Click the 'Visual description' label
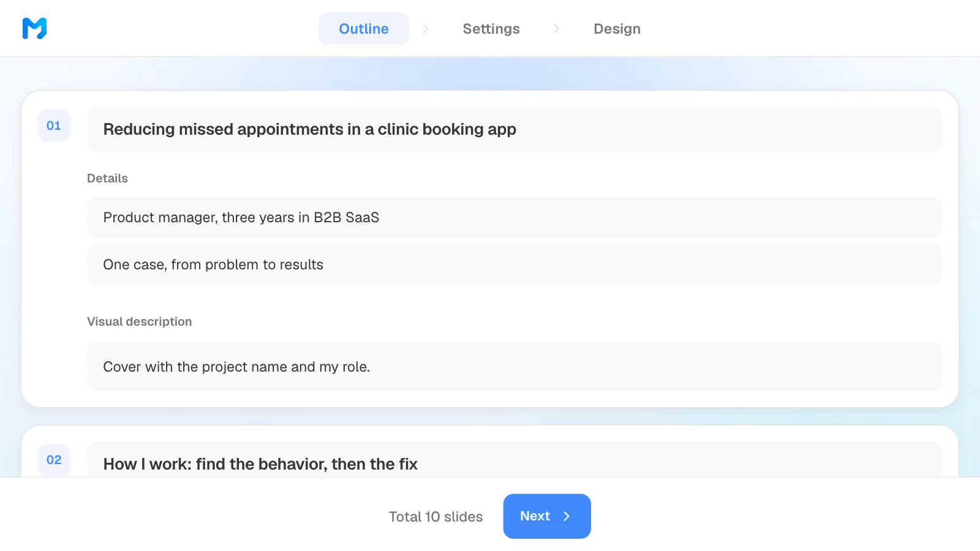Image resolution: width=980 pixels, height=551 pixels. pos(139,321)
